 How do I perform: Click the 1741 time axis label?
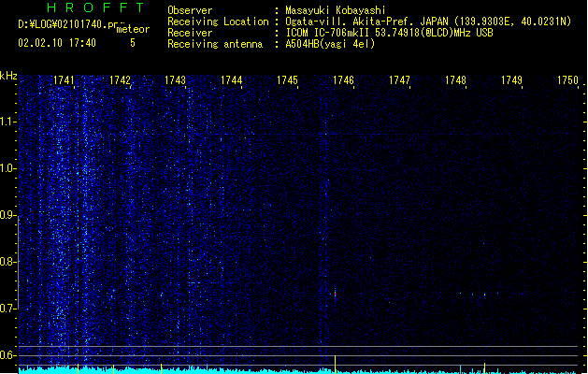[64, 80]
